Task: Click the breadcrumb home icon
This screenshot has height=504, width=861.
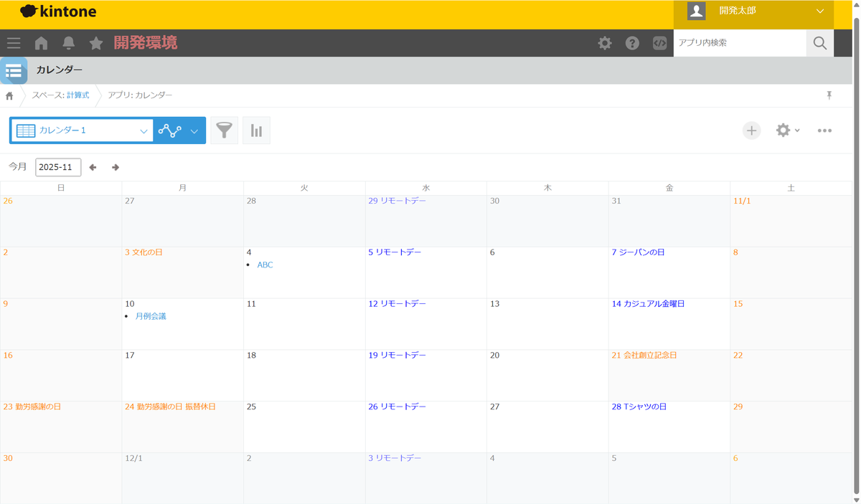Action: pos(9,95)
